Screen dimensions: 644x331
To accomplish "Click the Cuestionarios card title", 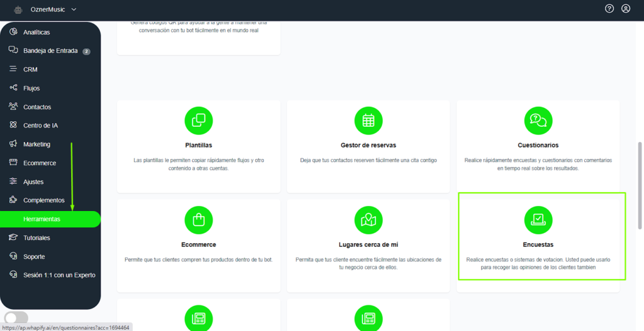I will coord(538,145).
